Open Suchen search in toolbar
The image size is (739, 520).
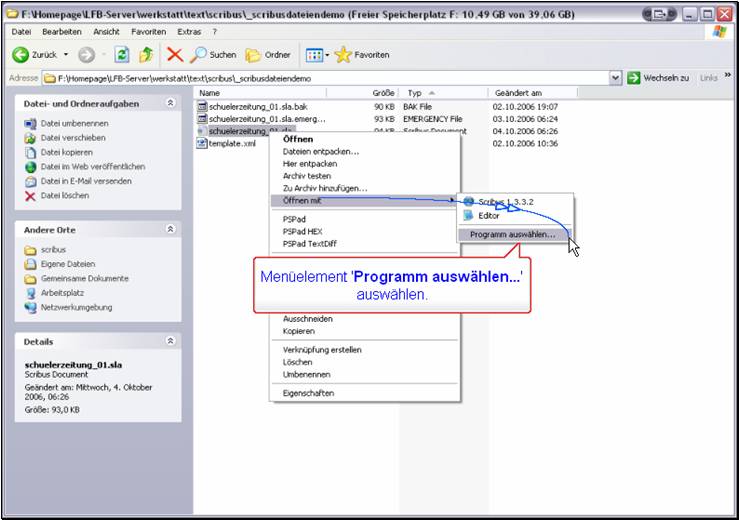click(x=213, y=55)
